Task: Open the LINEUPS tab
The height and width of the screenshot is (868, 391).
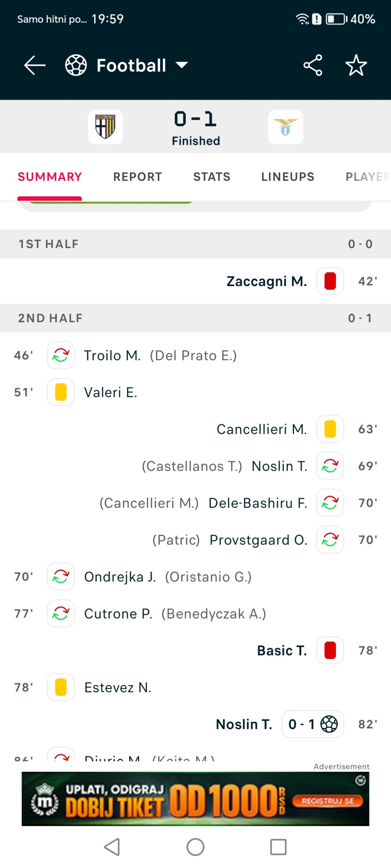Action: tap(288, 177)
